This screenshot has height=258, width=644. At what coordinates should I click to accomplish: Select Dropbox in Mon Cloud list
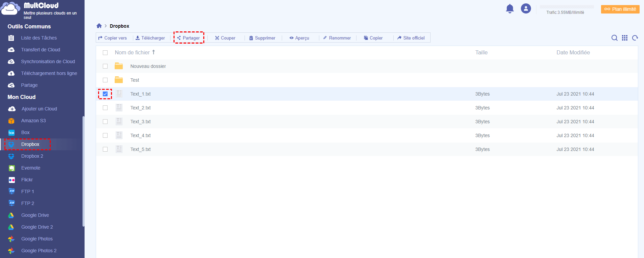pyautogui.click(x=30, y=144)
